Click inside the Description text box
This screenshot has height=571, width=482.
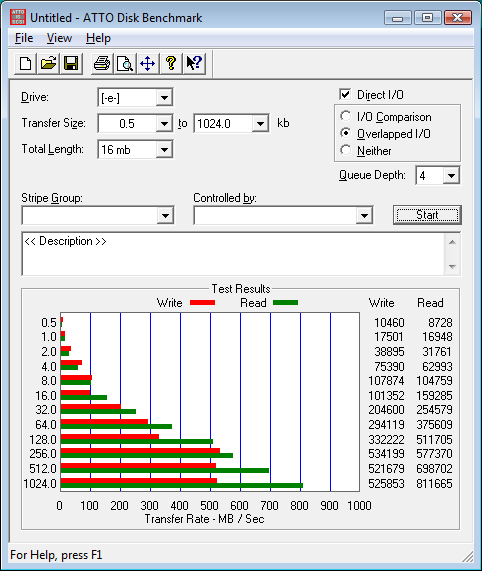pos(233,254)
